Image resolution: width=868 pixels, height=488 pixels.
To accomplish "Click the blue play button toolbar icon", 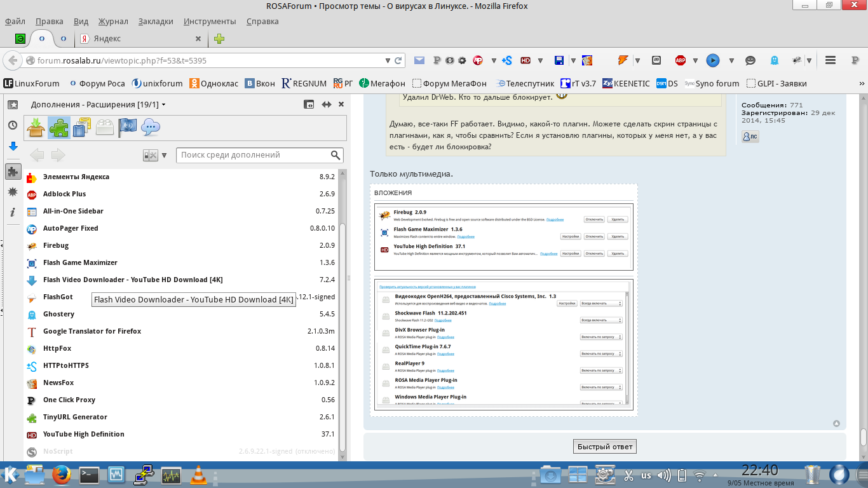I will tap(713, 60).
